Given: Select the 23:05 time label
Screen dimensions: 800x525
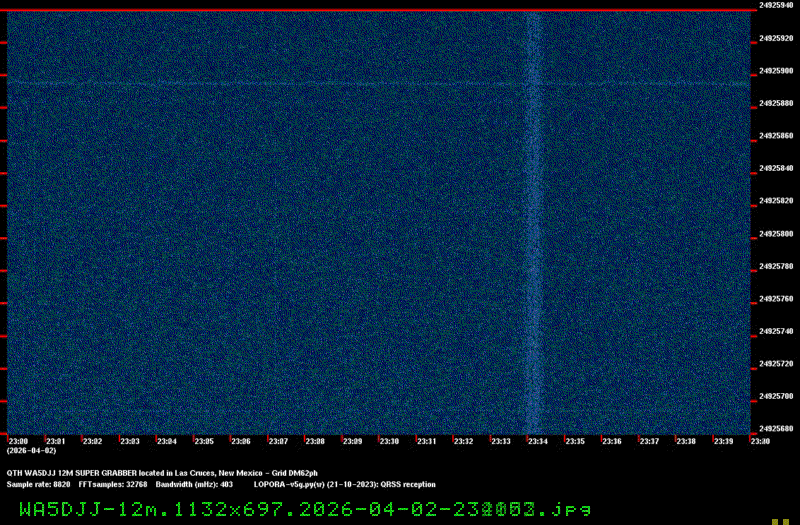Looking at the screenshot, I should (x=204, y=441).
